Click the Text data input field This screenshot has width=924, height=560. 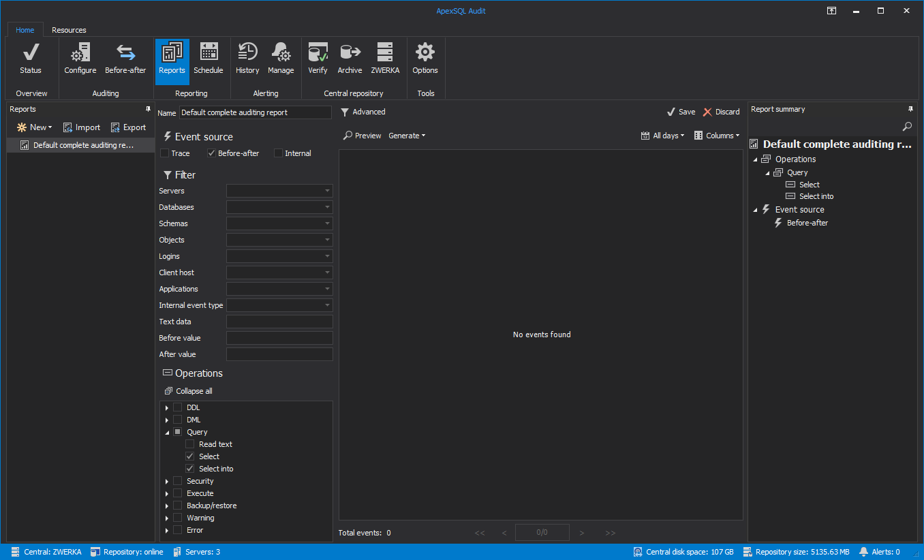279,322
